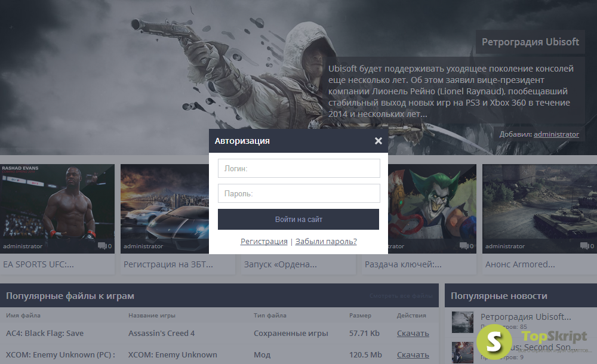This screenshot has width=597, height=364.
Task: Download the XCOM: Enemy Unknown mod file
Action: click(413, 354)
